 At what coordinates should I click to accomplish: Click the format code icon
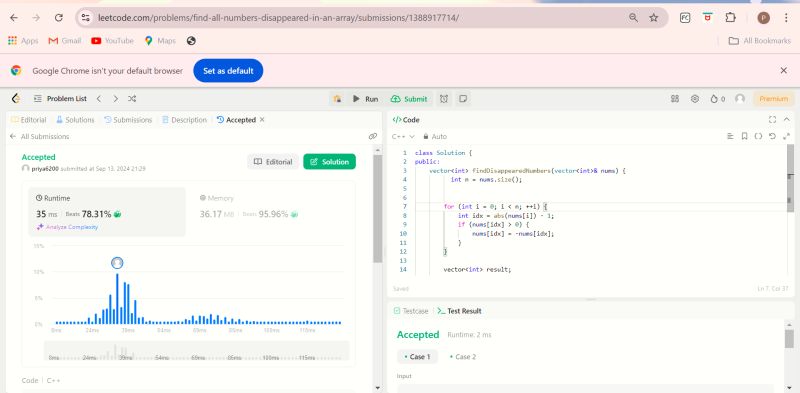pos(730,136)
